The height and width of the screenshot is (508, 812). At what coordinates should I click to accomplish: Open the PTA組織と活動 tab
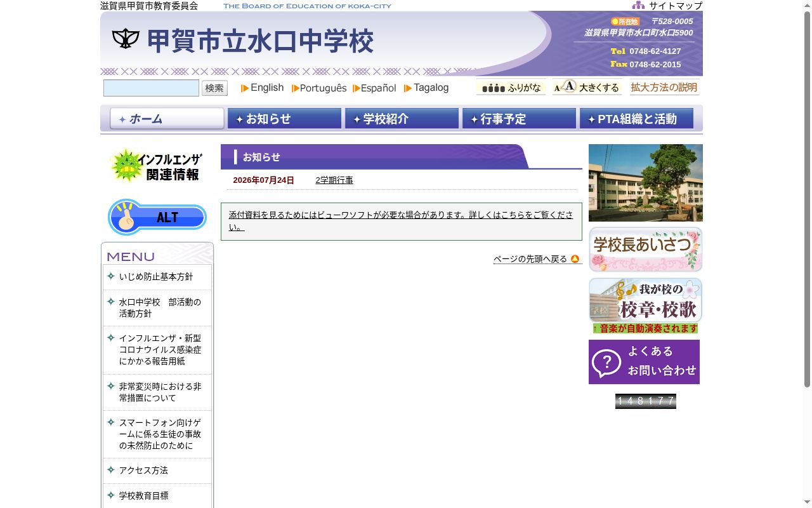(x=636, y=119)
